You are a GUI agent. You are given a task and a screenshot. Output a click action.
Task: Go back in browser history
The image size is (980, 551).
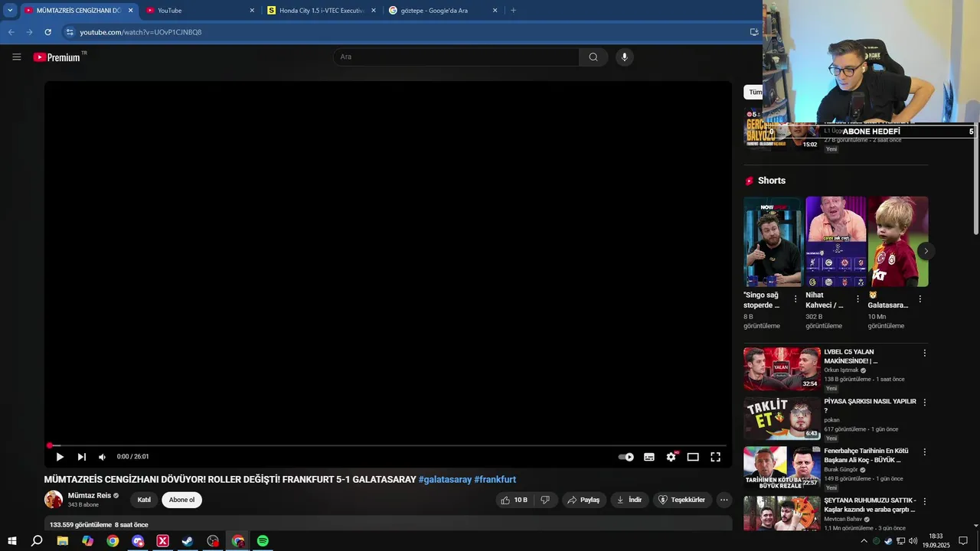coord(11,32)
